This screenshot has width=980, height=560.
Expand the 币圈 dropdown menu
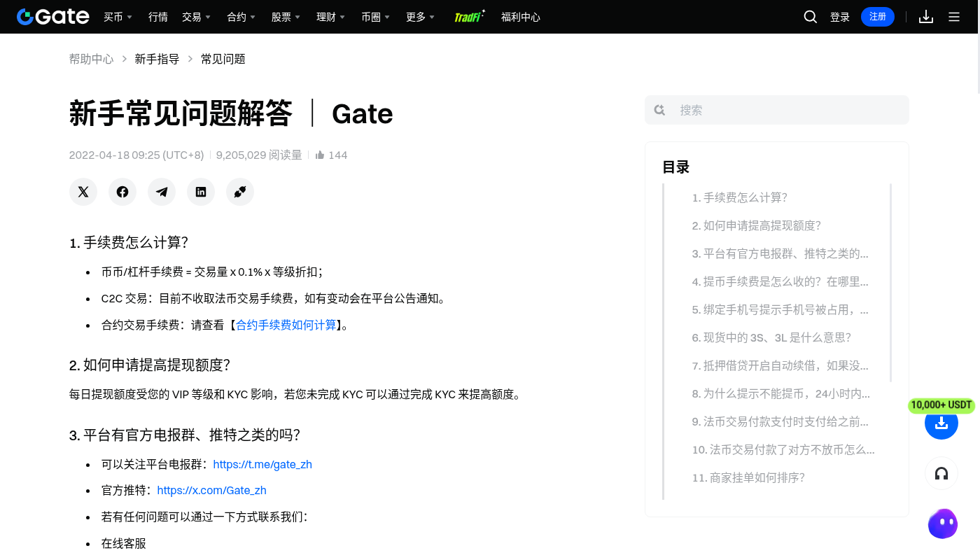[376, 17]
